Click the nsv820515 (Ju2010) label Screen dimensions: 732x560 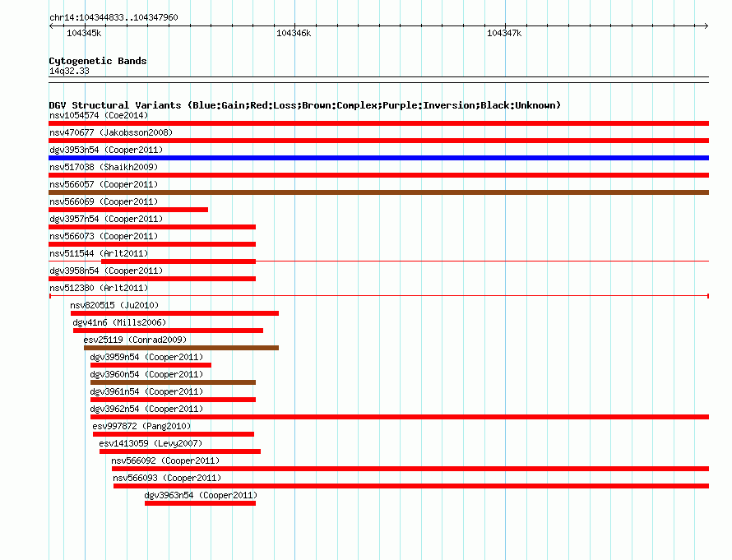(114, 305)
